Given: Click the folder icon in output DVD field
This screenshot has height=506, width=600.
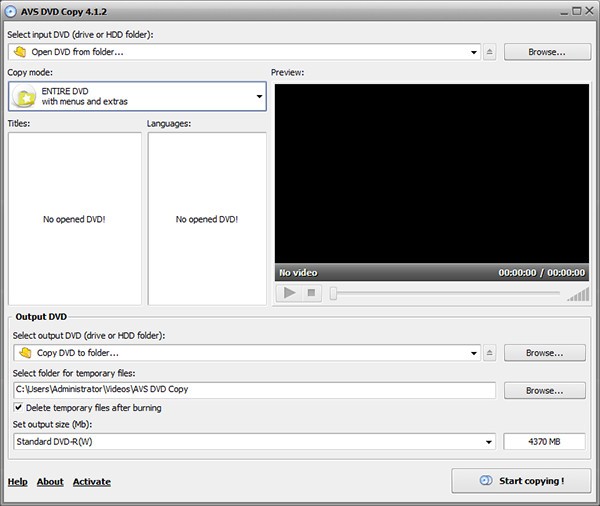Looking at the screenshot, I should tap(24, 353).
